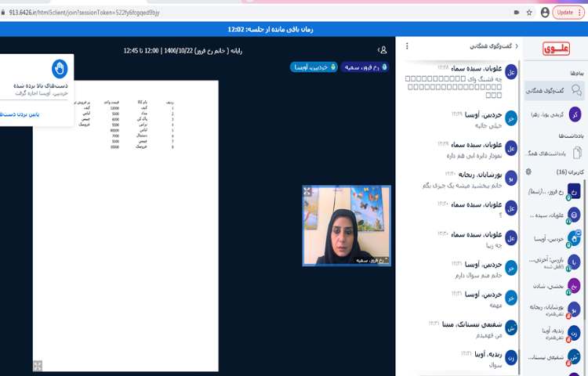
Task: Open public chat in messages list
Action: (554, 91)
